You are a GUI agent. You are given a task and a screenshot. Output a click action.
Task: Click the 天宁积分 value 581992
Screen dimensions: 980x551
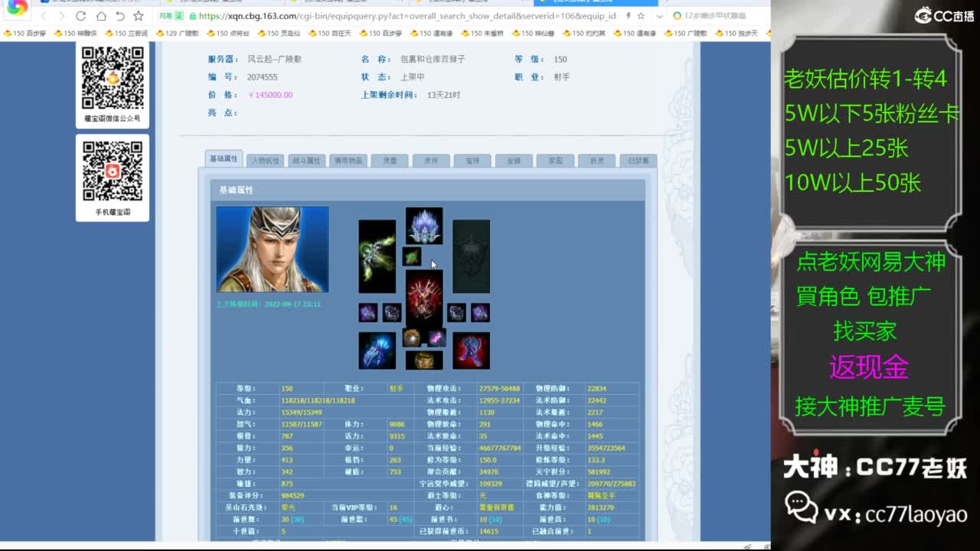tap(599, 472)
